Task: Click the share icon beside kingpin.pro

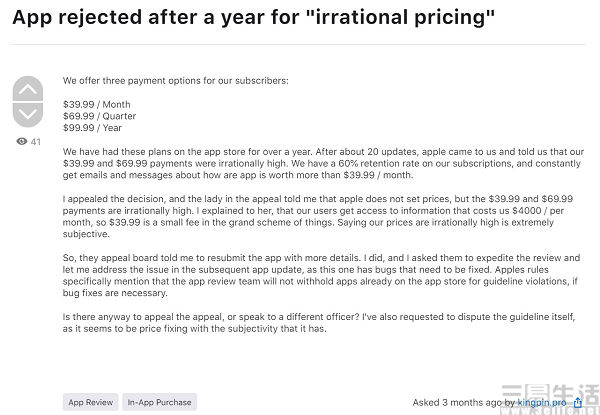Action: pyautogui.click(x=578, y=402)
